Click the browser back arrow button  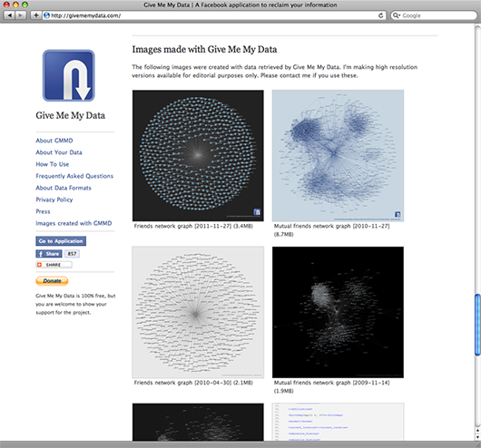[x=9, y=15]
